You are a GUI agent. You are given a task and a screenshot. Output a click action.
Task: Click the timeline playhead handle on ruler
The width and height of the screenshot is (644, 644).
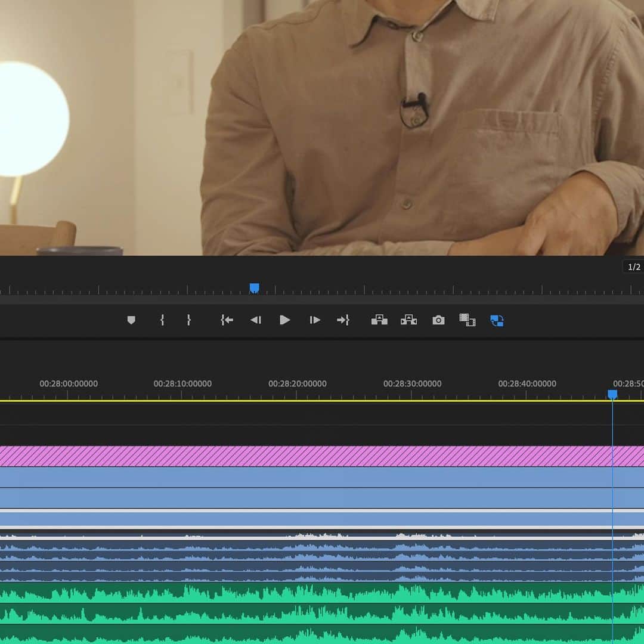612,395
